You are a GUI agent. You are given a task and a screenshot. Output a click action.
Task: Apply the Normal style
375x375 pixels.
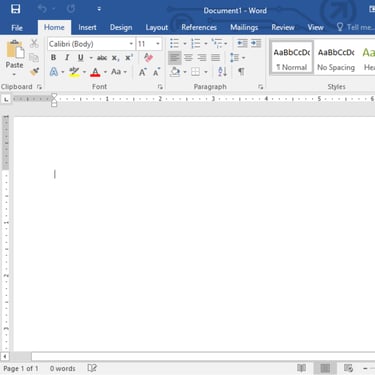[x=292, y=58]
